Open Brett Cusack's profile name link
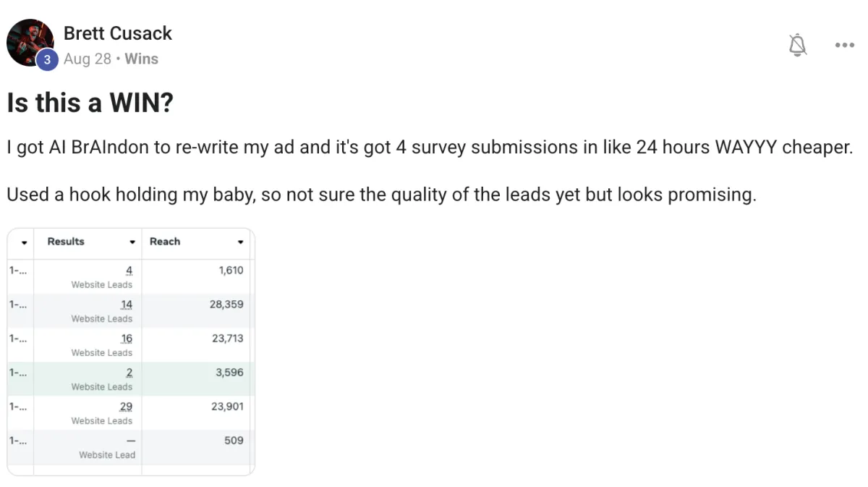The image size is (868, 487). click(x=117, y=33)
